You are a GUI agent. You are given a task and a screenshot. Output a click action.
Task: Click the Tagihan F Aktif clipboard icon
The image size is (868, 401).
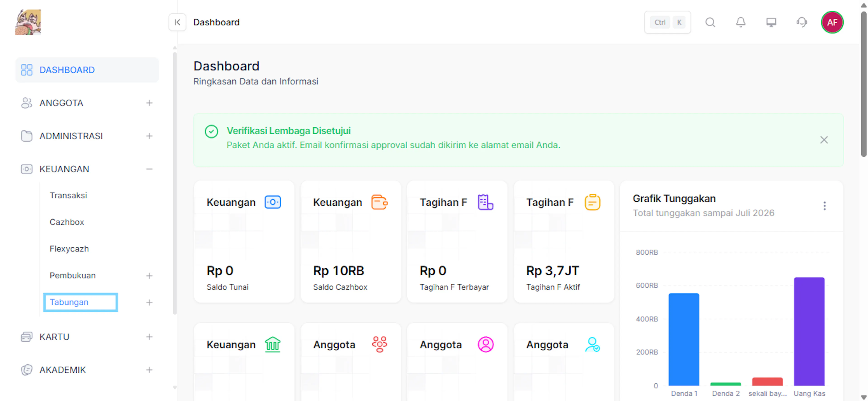pyautogui.click(x=592, y=202)
